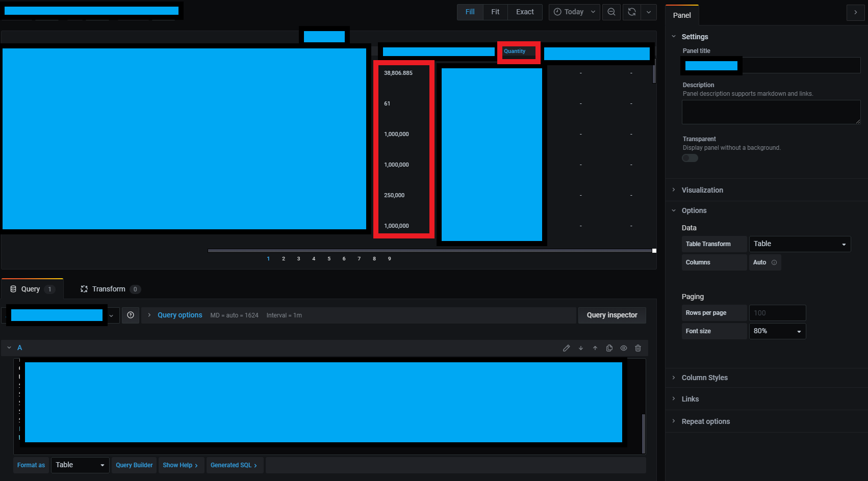Screen dimensions: 868x481
Task: Click the info icon next to Columns Auto
Action: point(773,262)
